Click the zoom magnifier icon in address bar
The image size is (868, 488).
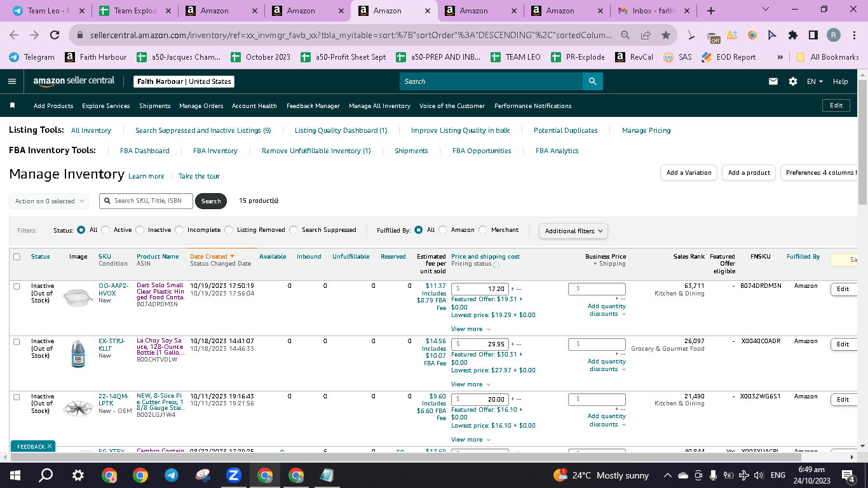tap(626, 36)
